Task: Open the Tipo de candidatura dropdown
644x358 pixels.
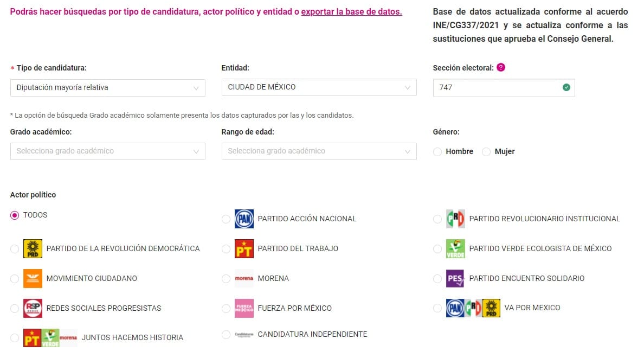Action: [107, 88]
